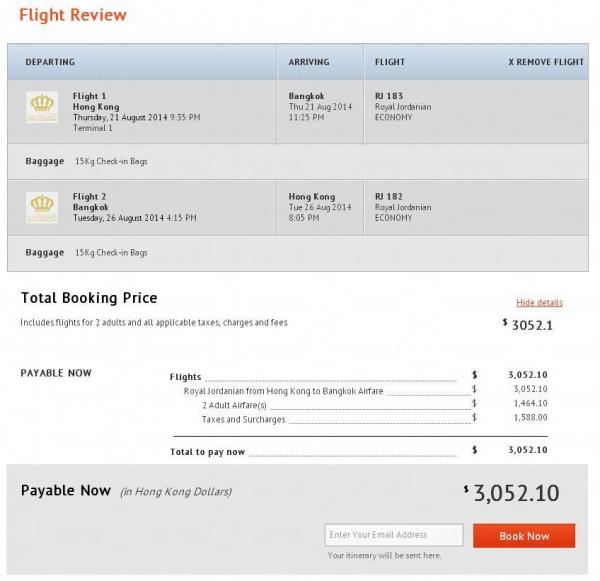Image resolution: width=600 pixels, height=581 pixels.
Task: Select flight number RJ 182
Action: [x=390, y=197]
